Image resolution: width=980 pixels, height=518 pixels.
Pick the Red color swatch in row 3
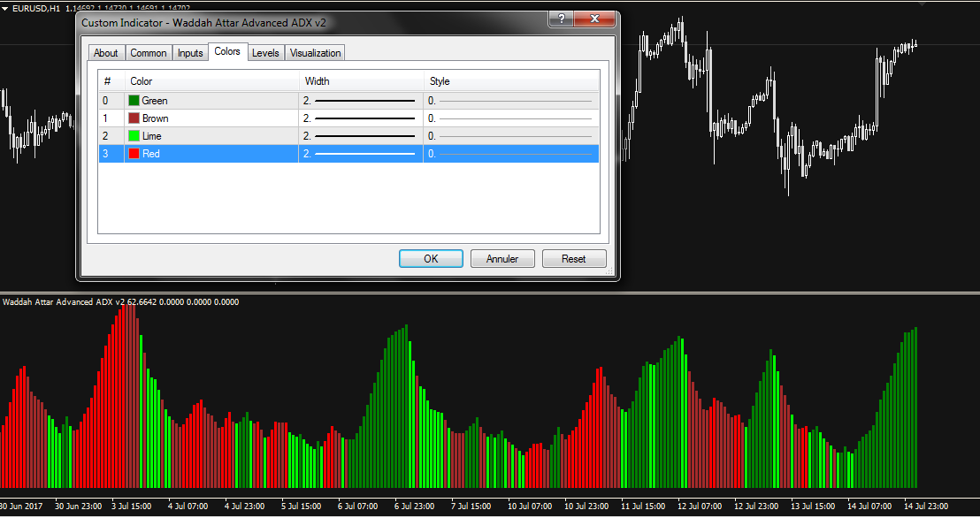[x=134, y=154]
